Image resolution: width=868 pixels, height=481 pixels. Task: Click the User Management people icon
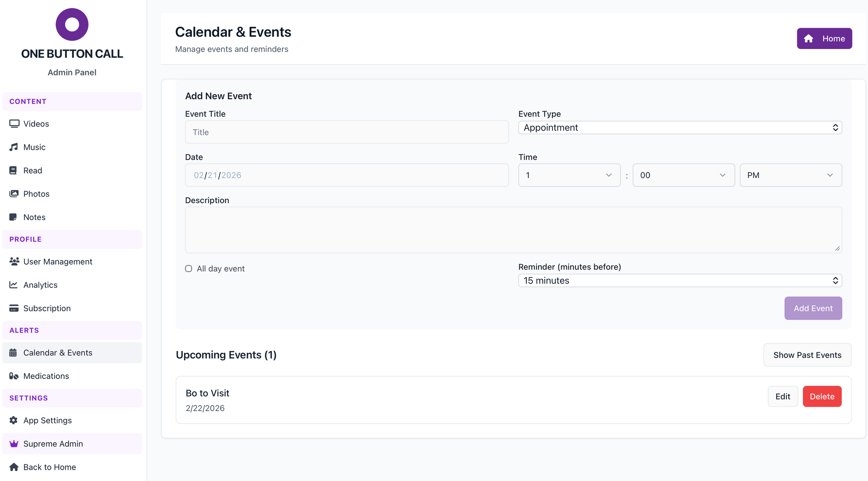click(14, 261)
